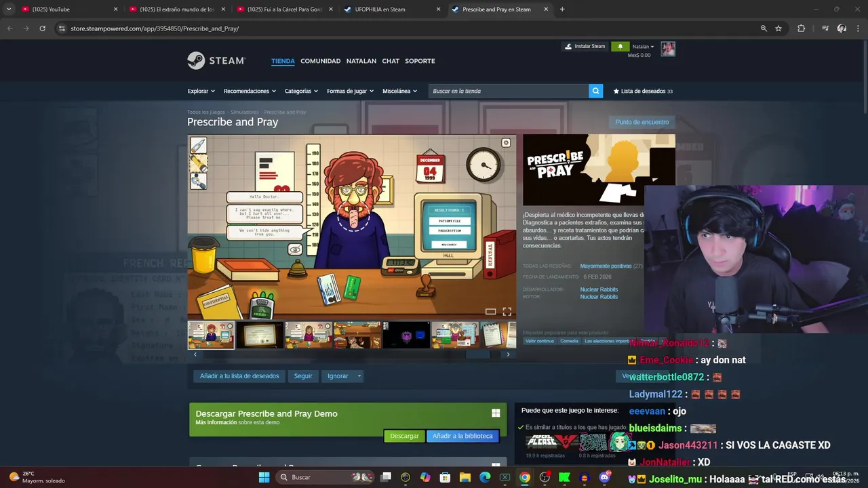Click the left arrow under the screenshot strip

point(195,354)
